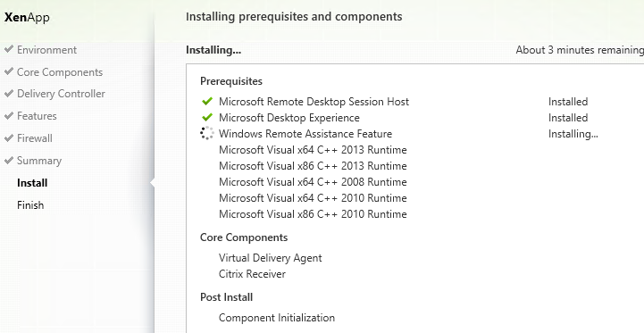Click the spinner beside Windows Remote Assistance Feature
The height and width of the screenshot is (333, 644).
[x=207, y=133]
